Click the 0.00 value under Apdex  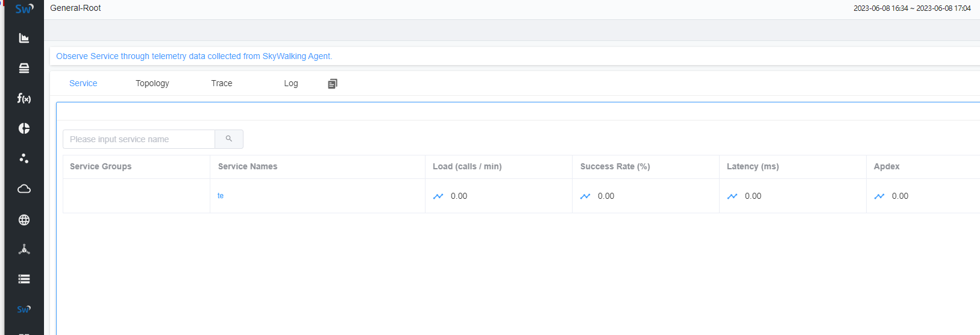click(x=900, y=196)
